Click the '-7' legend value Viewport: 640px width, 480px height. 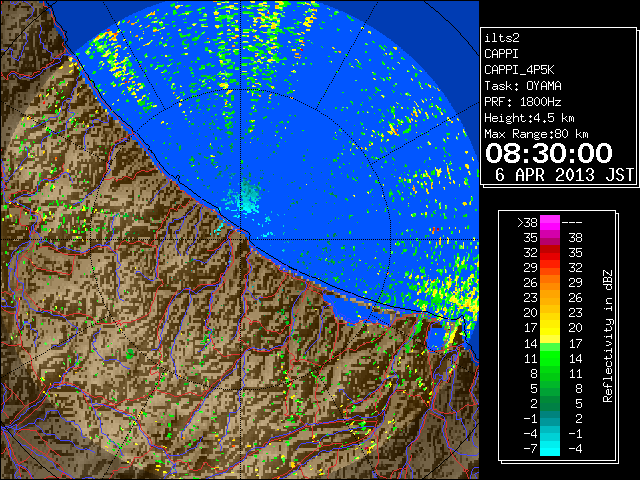pos(530,448)
